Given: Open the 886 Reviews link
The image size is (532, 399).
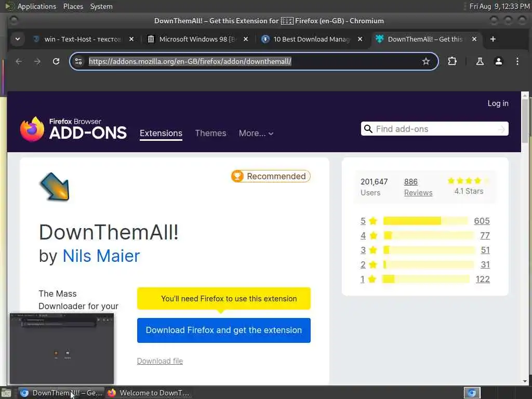Looking at the screenshot, I should coord(418,187).
